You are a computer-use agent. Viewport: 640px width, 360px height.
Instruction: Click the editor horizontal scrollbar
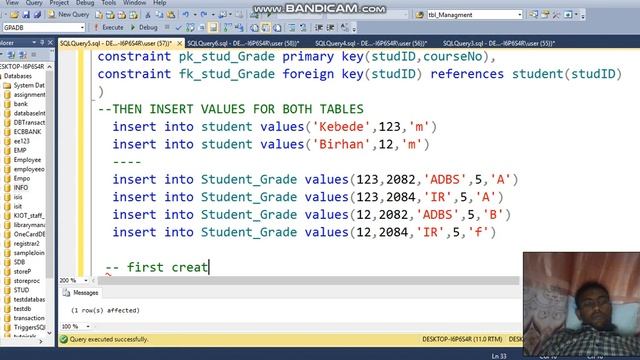[308, 280]
